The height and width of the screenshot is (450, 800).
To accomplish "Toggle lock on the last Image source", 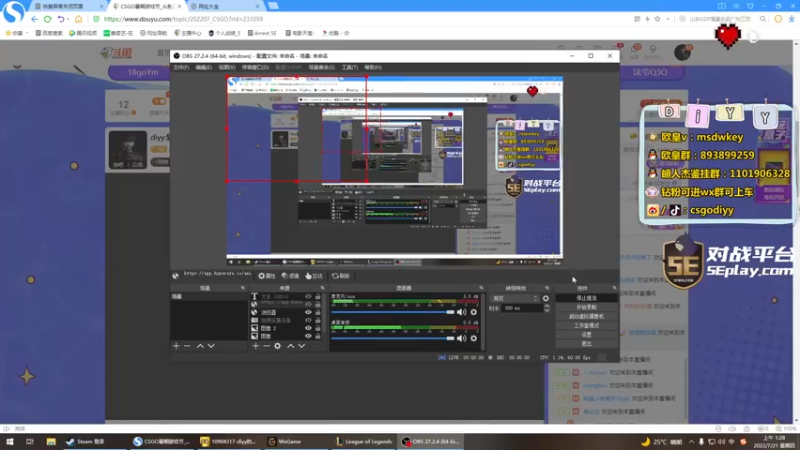I will 318,336.
